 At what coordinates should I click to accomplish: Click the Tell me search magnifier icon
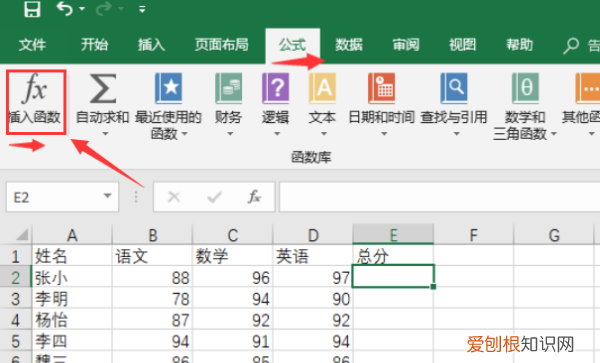pos(571,46)
